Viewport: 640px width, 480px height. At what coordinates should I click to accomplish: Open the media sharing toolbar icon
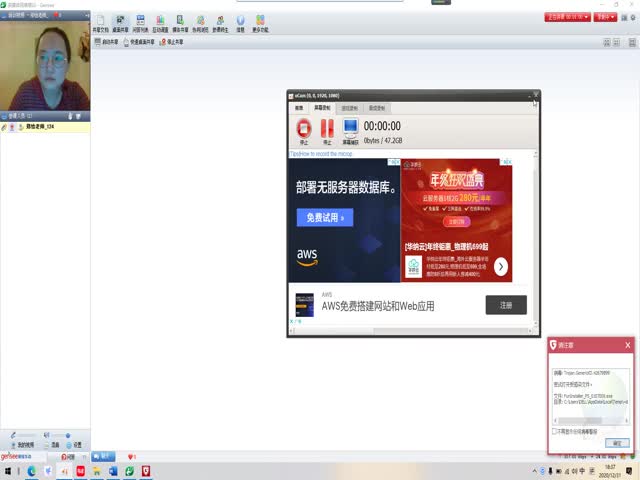pos(180,24)
